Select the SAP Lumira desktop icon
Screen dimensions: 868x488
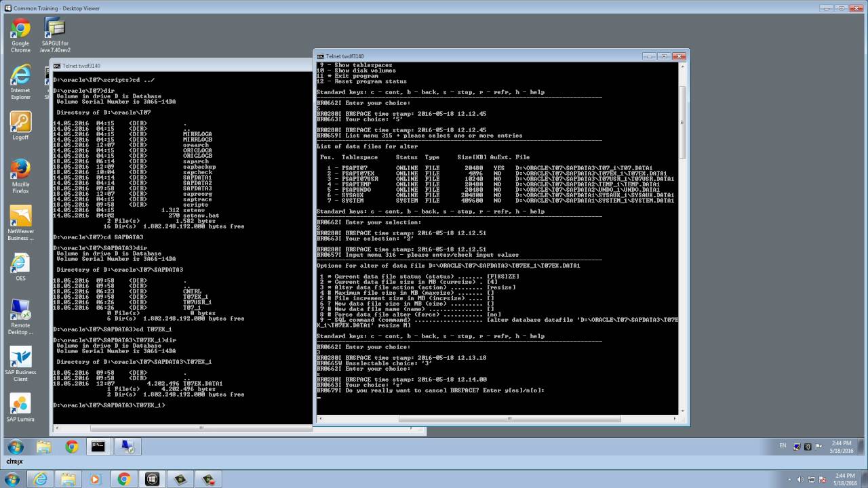(20, 407)
